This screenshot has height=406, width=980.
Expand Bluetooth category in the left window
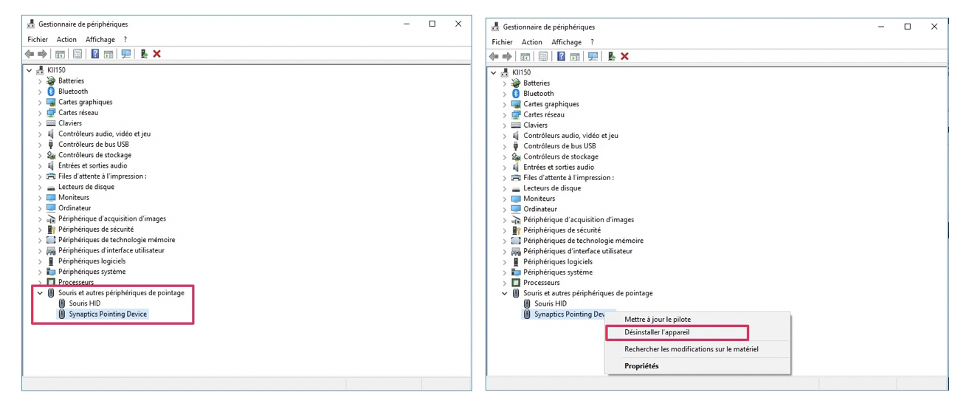click(x=41, y=92)
